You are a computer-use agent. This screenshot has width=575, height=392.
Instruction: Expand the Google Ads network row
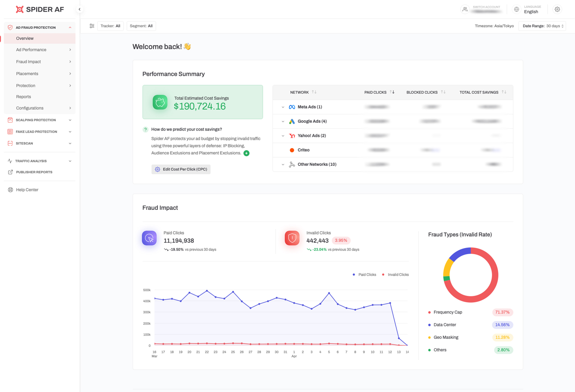[x=283, y=121]
